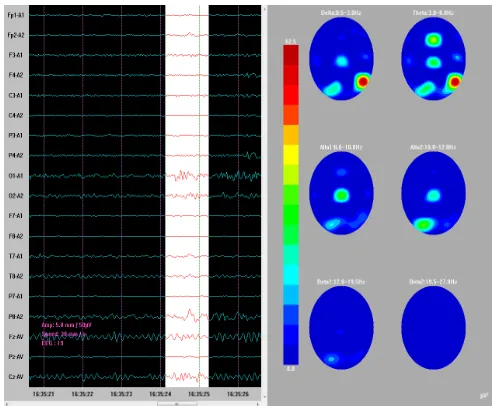
Task: Click the vertical scrollbar up arrow
Action: 265,9
